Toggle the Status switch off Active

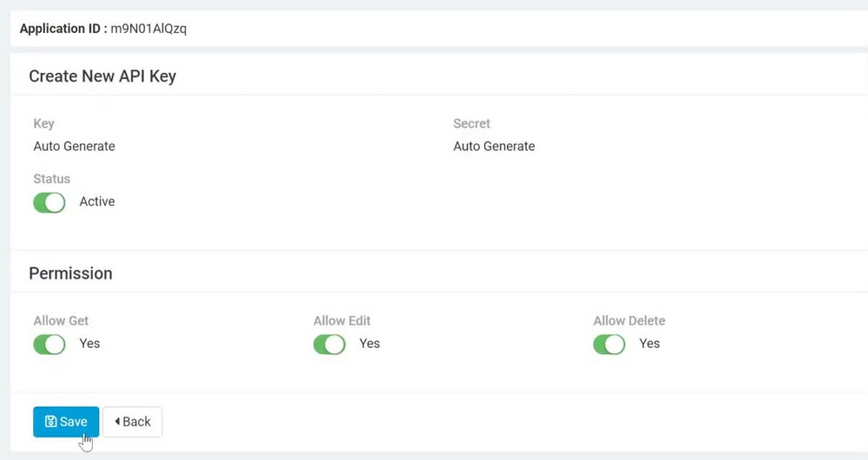49,202
